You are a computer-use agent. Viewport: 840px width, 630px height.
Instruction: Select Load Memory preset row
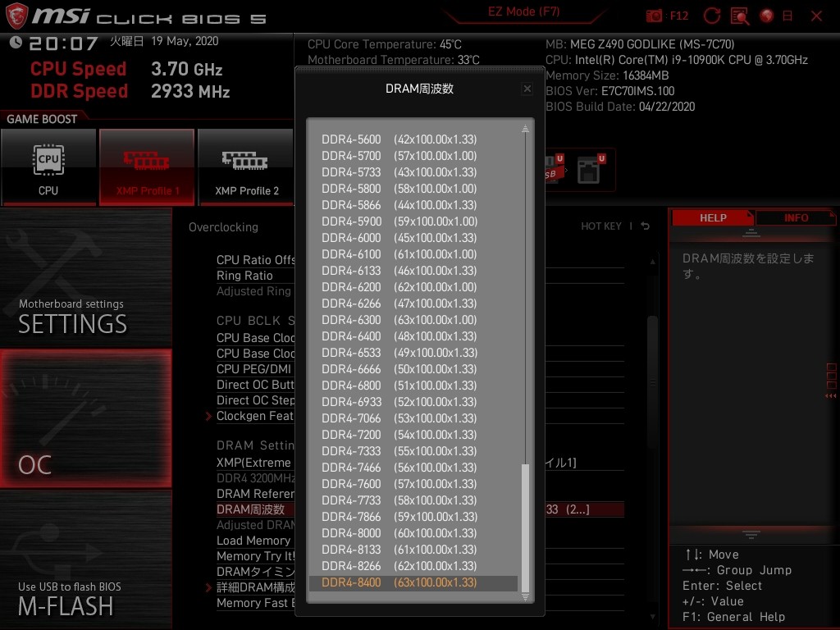coord(255,541)
